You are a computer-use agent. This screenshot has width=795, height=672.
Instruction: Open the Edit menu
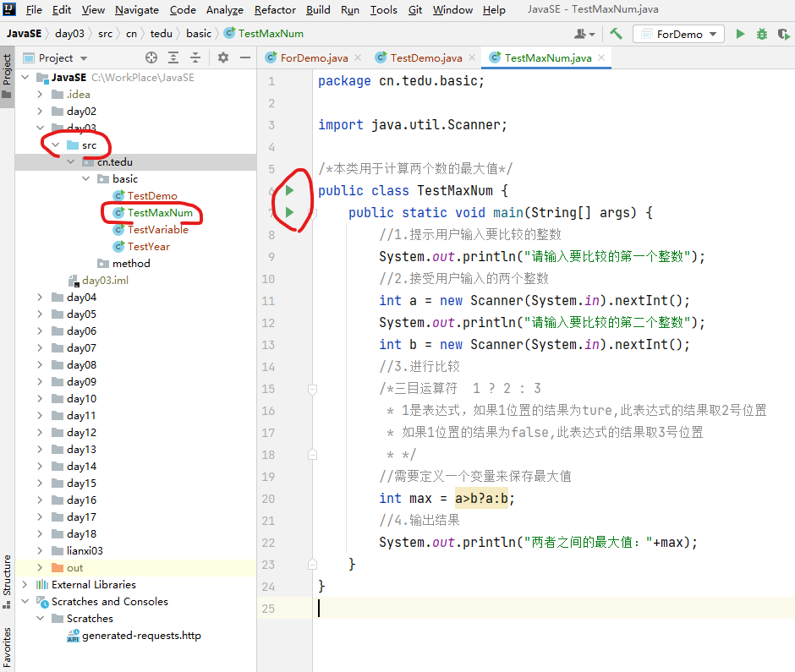point(62,9)
